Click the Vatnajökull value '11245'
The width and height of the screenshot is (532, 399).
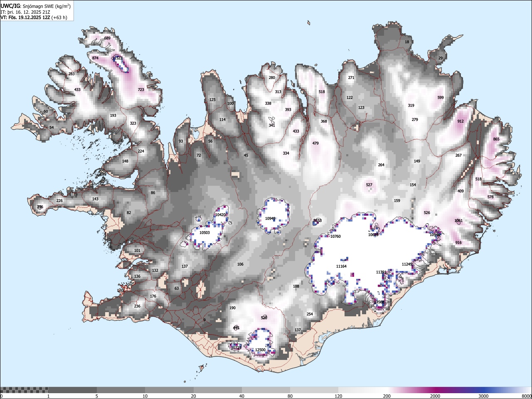point(407,264)
